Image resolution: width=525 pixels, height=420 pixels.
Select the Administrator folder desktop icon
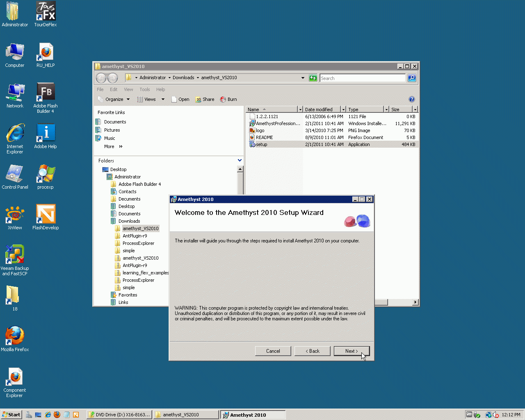15,14
